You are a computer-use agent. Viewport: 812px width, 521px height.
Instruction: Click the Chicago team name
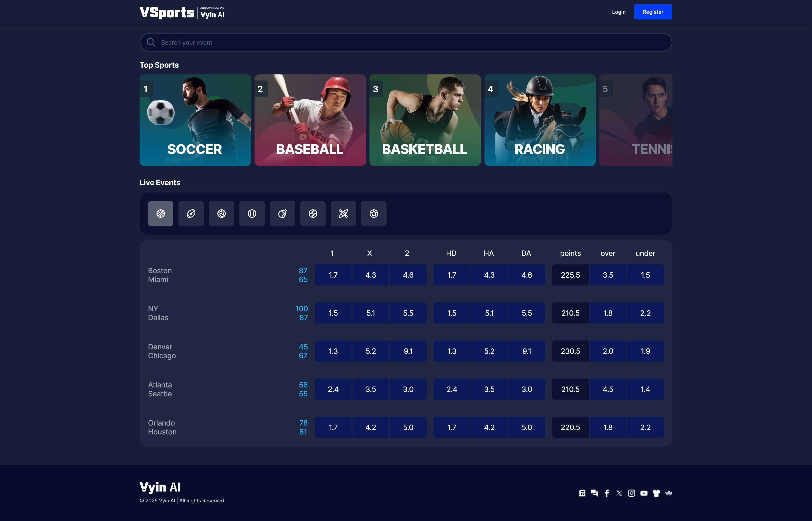point(162,356)
